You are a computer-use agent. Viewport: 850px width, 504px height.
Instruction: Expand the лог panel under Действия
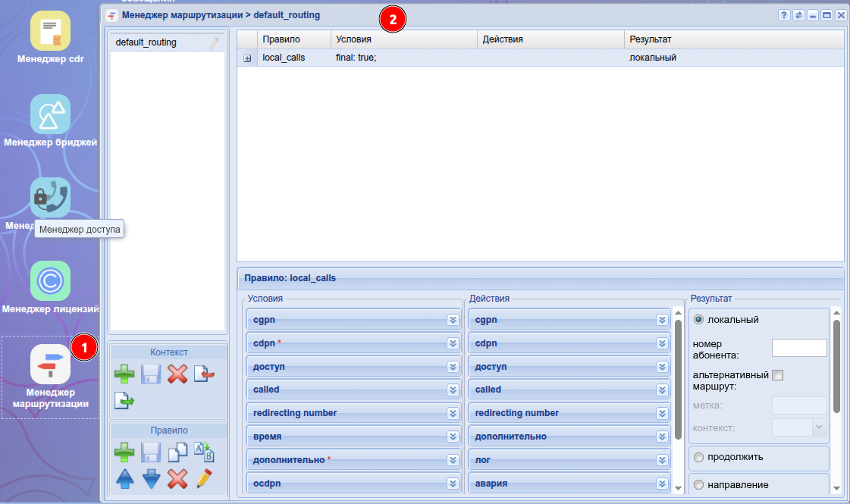(x=662, y=460)
